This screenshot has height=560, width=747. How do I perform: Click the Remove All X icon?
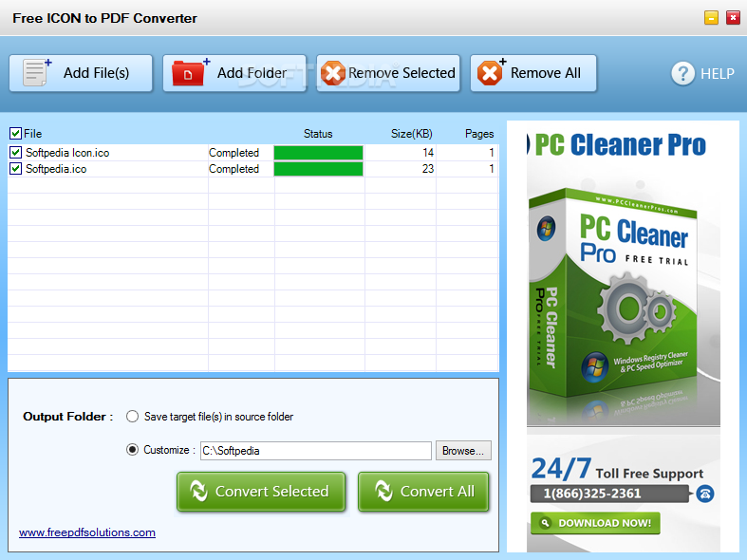click(491, 73)
